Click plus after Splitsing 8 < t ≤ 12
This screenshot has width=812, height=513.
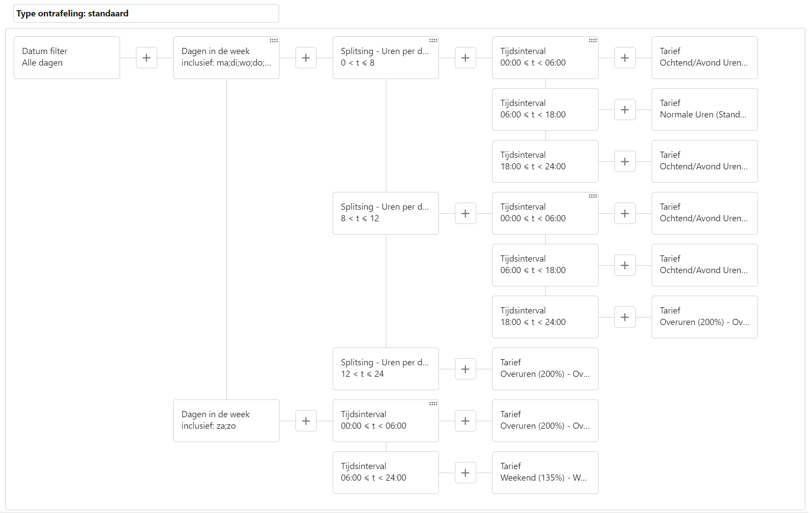[x=466, y=213]
